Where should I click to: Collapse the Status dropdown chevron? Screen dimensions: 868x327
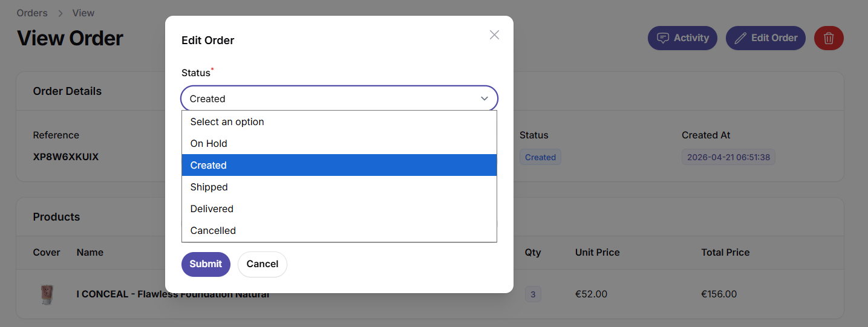pos(485,99)
